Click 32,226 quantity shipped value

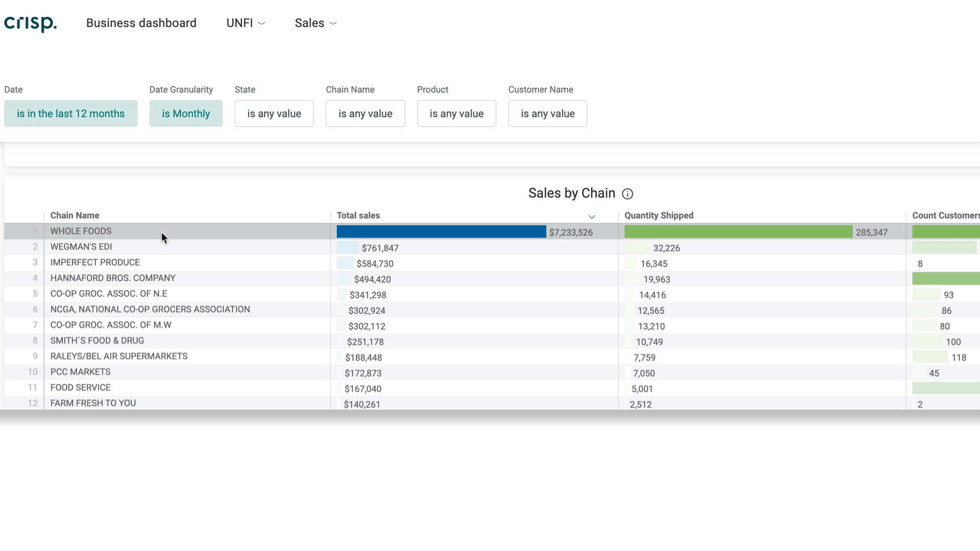667,248
